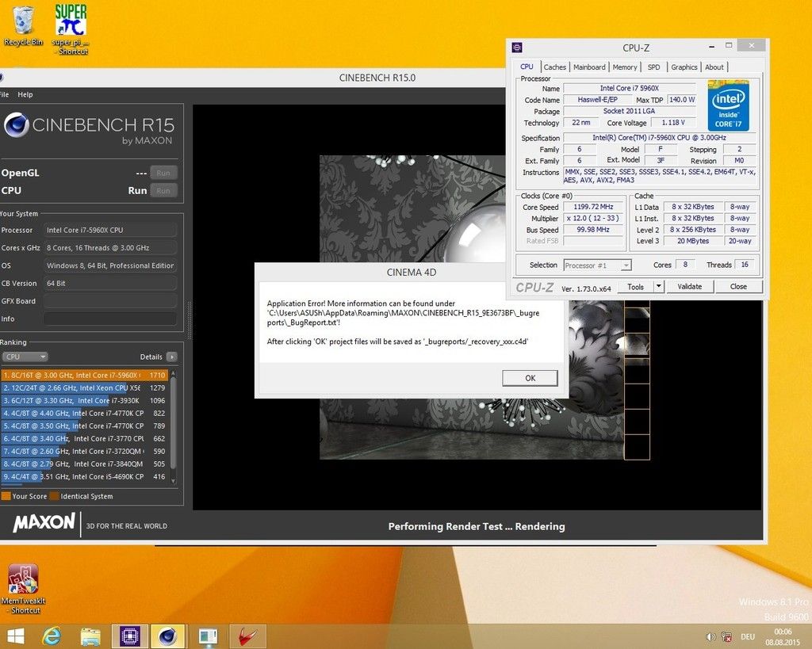Switch to the Caches tab in CPU-Z
The height and width of the screenshot is (649, 812).
coord(554,67)
